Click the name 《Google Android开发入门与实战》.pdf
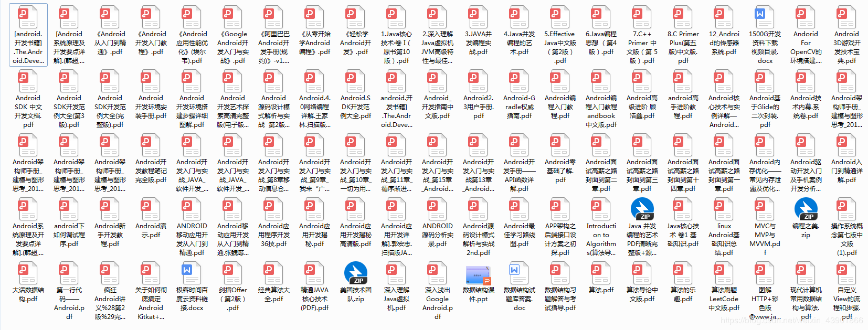The width and height of the screenshot is (868, 330). [x=233, y=47]
